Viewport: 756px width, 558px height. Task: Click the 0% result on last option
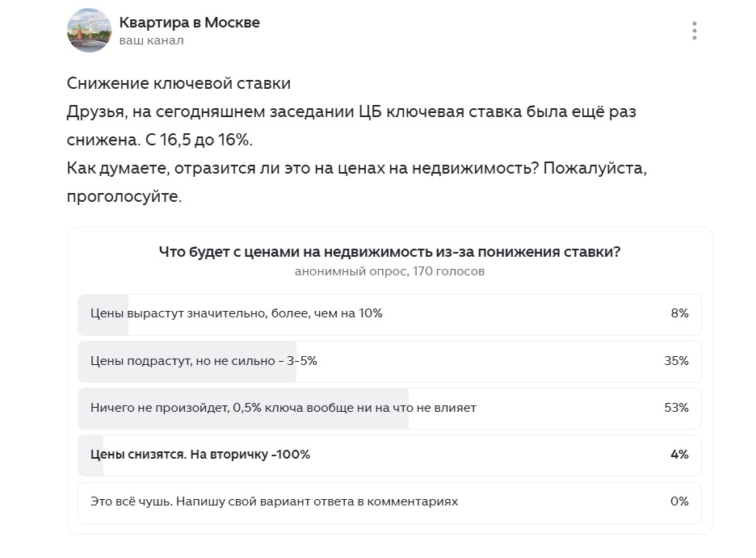pyautogui.click(x=678, y=501)
